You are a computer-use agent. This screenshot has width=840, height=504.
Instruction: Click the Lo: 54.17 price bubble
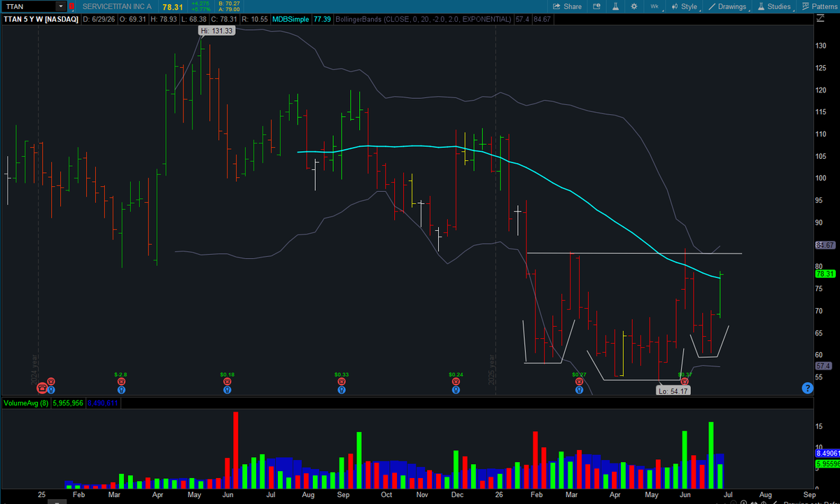click(673, 391)
